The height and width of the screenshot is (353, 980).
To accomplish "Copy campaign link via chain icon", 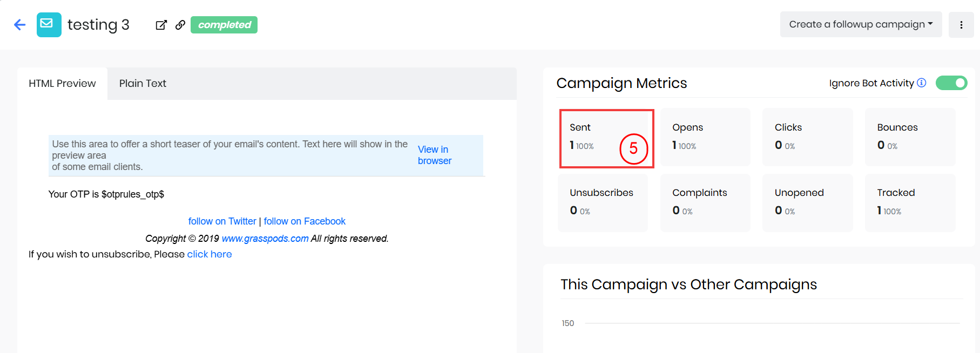I will (x=180, y=25).
